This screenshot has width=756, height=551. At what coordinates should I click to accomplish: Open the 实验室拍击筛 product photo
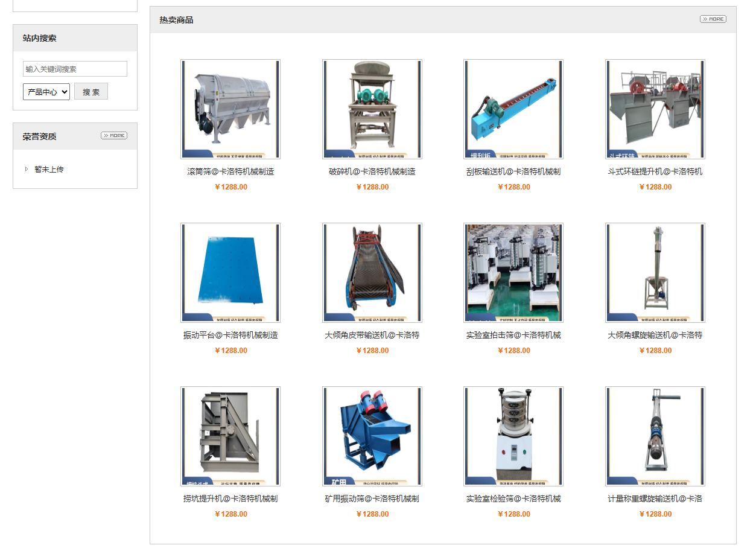pos(513,273)
